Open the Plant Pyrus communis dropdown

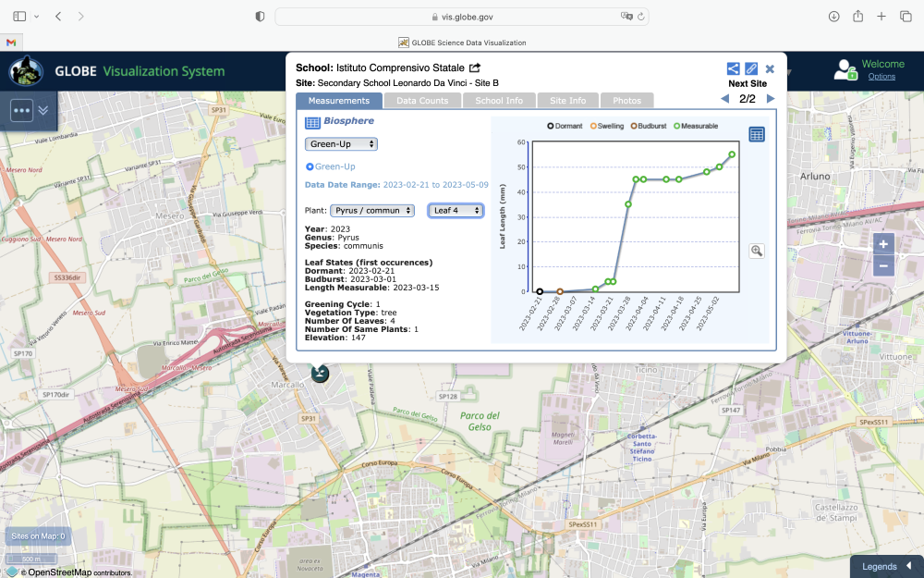pyautogui.click(x=372, y=211)
